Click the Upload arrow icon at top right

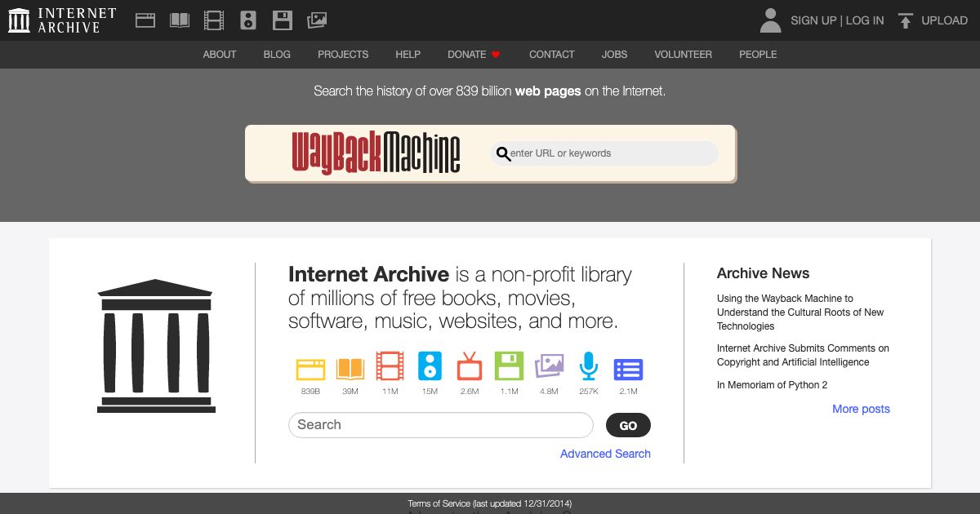point(905,20)
